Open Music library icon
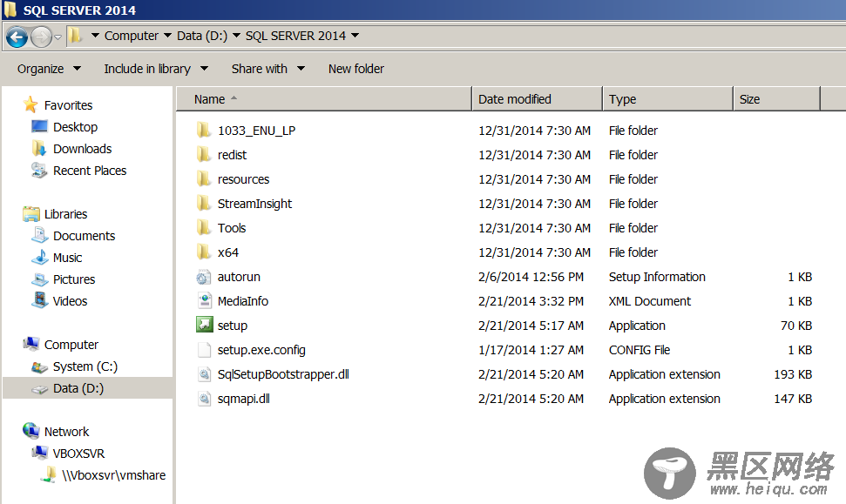The height and width of the screenshot is (504, 846). [39, 257]
